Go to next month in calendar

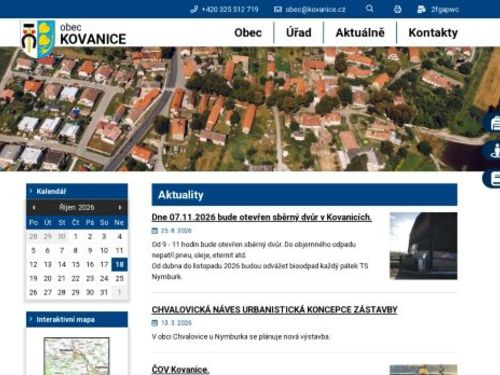pyautogui.click(x=120, y=207)
